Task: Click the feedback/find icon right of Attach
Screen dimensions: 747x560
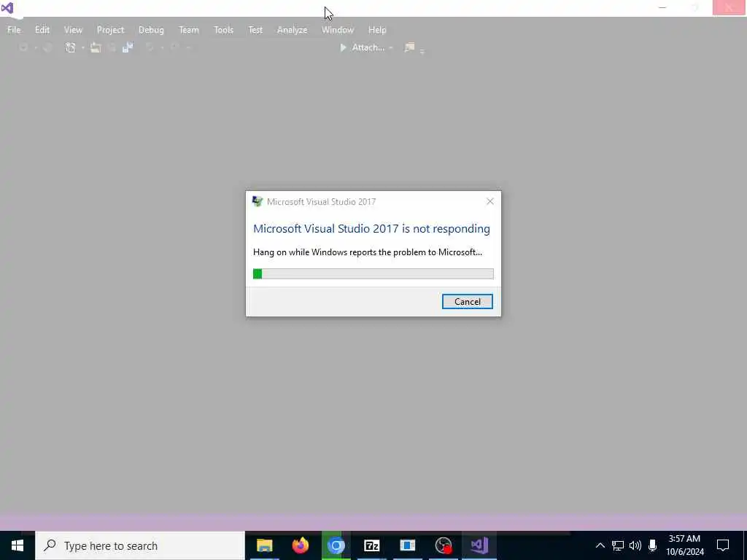Action: coord(409,47)
